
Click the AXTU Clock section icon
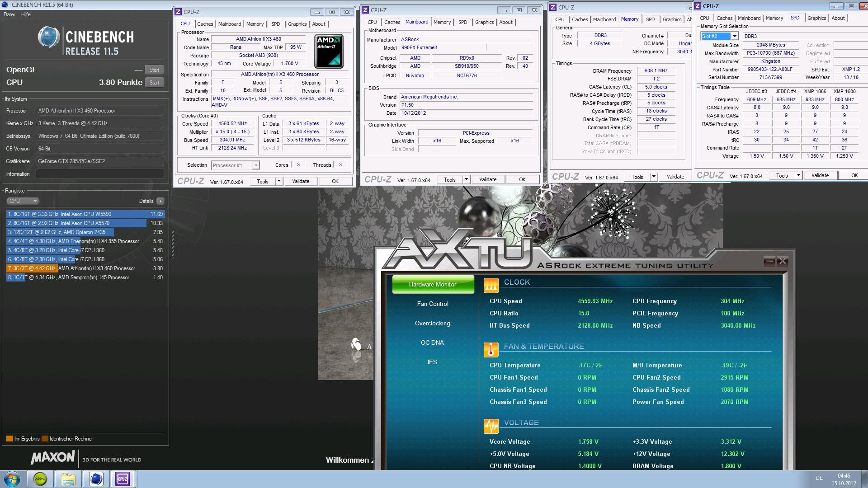(491, 285)
